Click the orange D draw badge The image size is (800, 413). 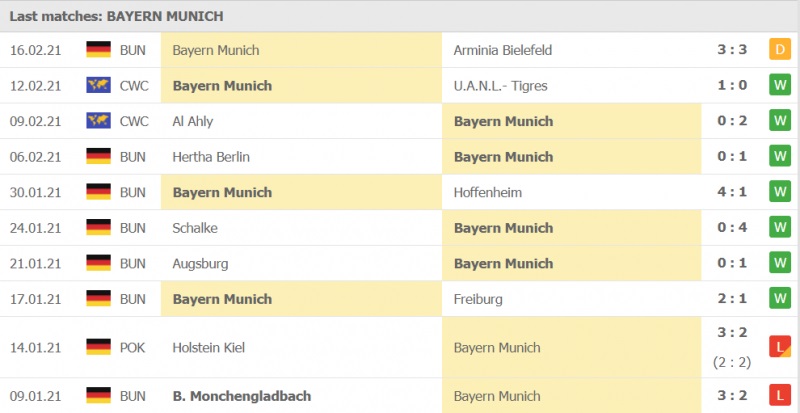780,50
